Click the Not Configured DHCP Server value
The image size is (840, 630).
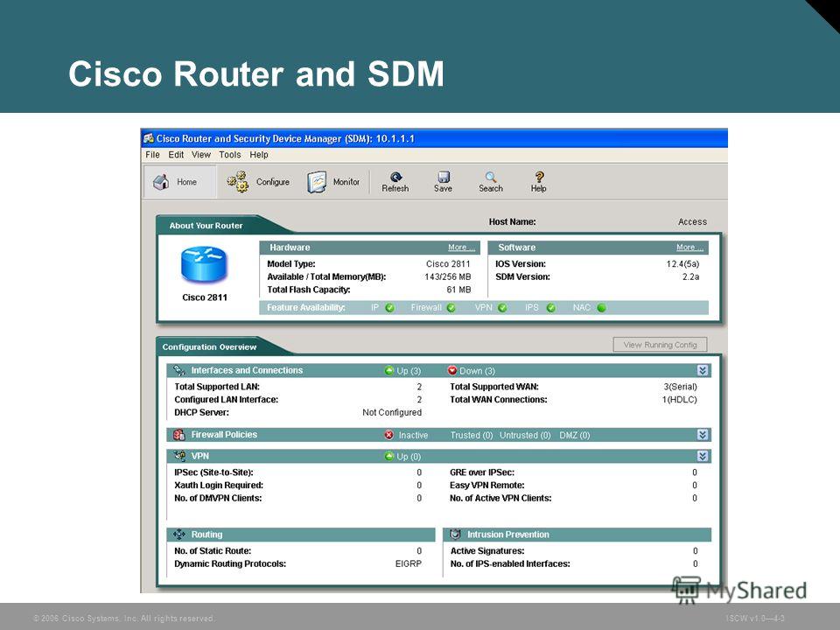click(x=392, y=412)
